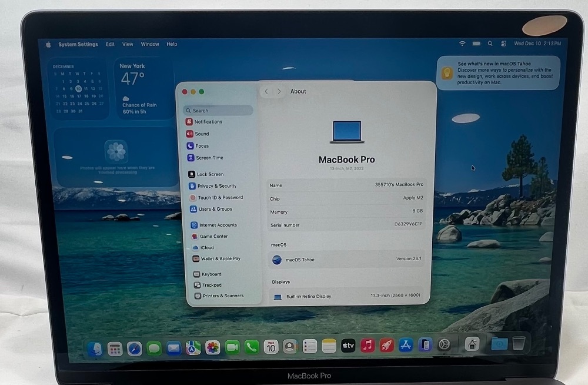The height and width of the screenshot is (385, 588).
Task: Open Notifications settings in sidebar
Action: click(208, 122)
